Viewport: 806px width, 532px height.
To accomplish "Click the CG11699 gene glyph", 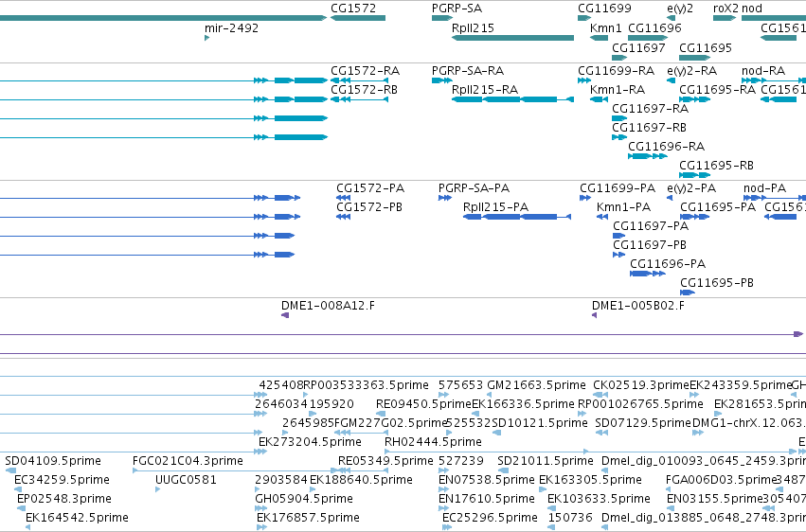I will point(584,18).
